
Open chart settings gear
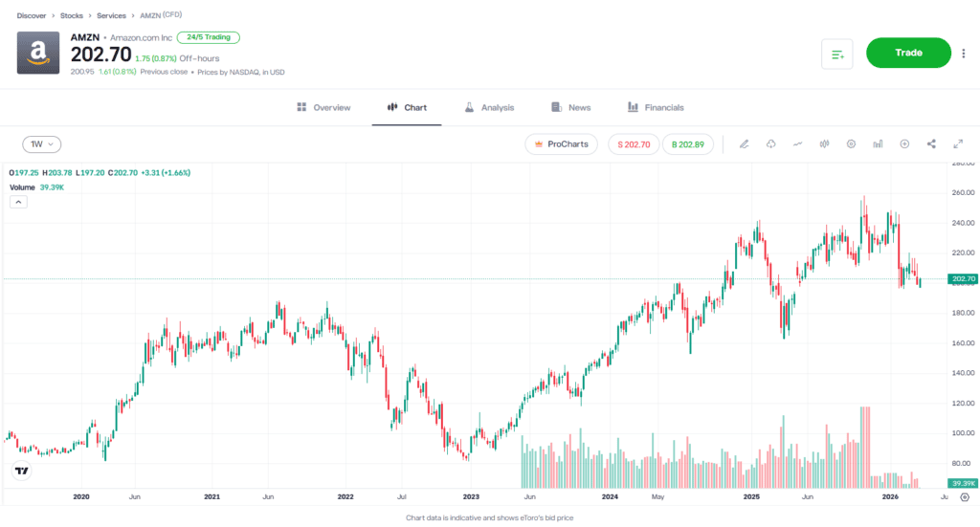tap(851, 144)
